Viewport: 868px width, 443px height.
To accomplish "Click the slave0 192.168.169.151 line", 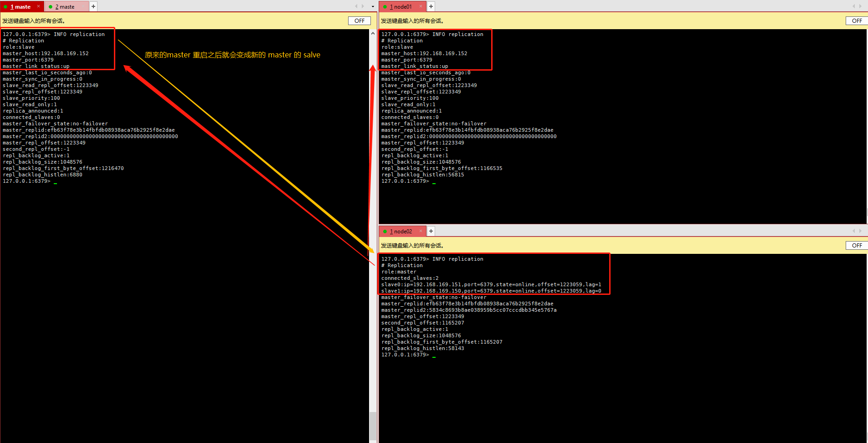I will click(491, 284).
